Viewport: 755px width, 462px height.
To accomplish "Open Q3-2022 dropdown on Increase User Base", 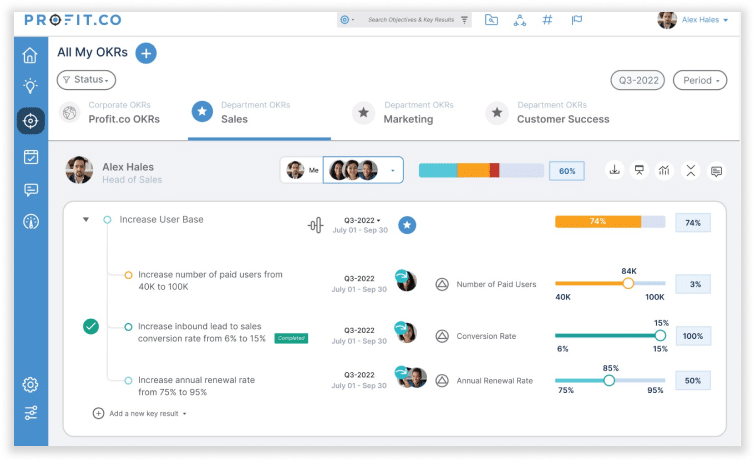I will [x=362, y=220].
